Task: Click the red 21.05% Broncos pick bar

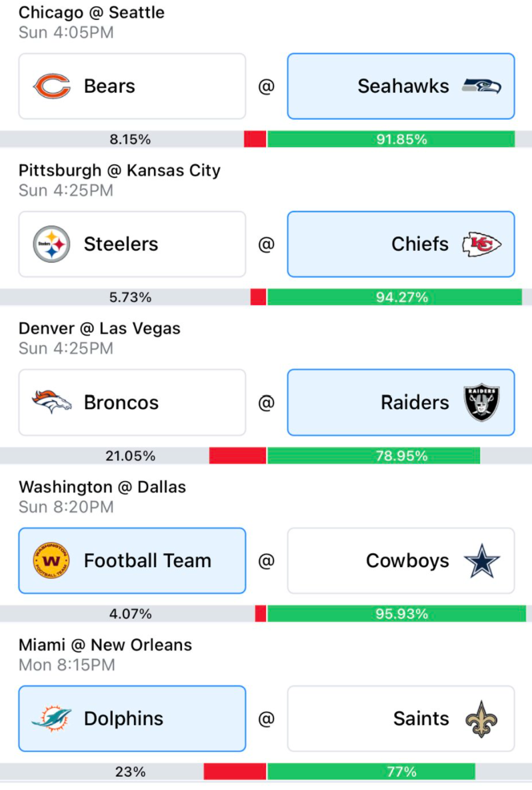Action: (x=237, y=456)
